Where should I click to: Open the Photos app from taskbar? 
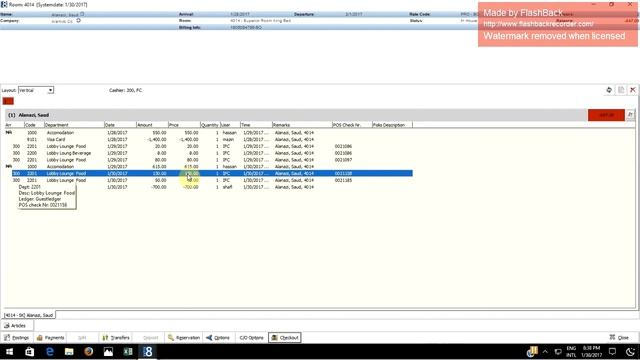108,351
